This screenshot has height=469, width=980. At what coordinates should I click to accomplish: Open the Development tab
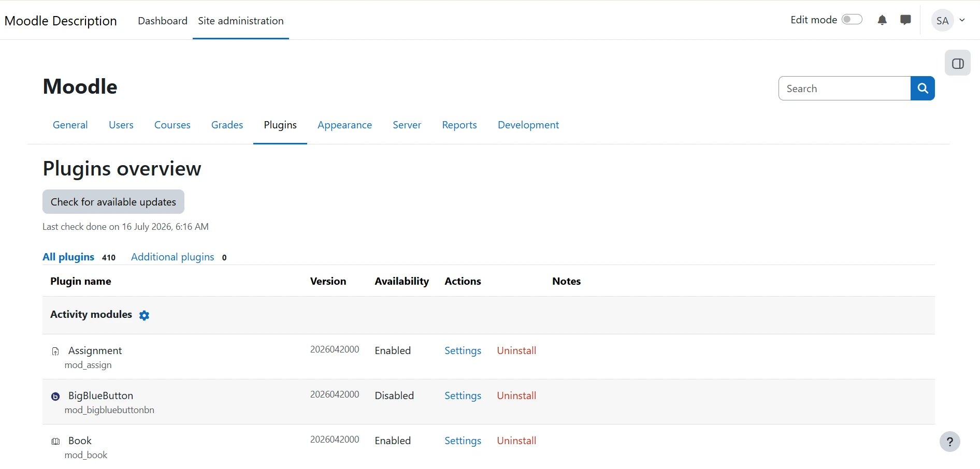528,125
